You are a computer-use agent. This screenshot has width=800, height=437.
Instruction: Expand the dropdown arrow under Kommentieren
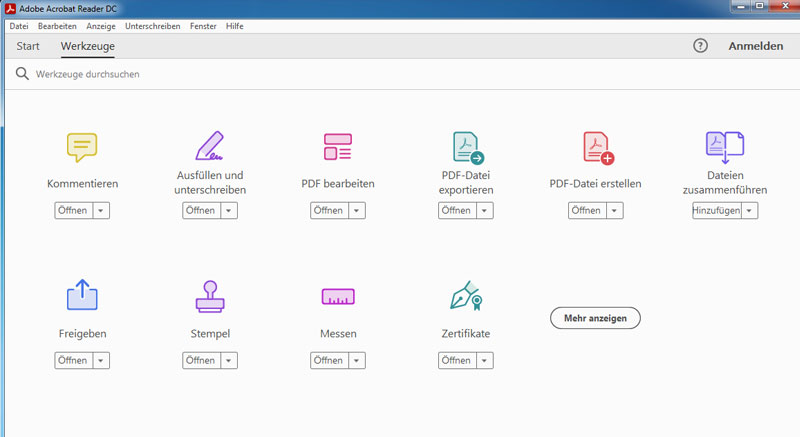pyautogui.click(x=101, y=210)
